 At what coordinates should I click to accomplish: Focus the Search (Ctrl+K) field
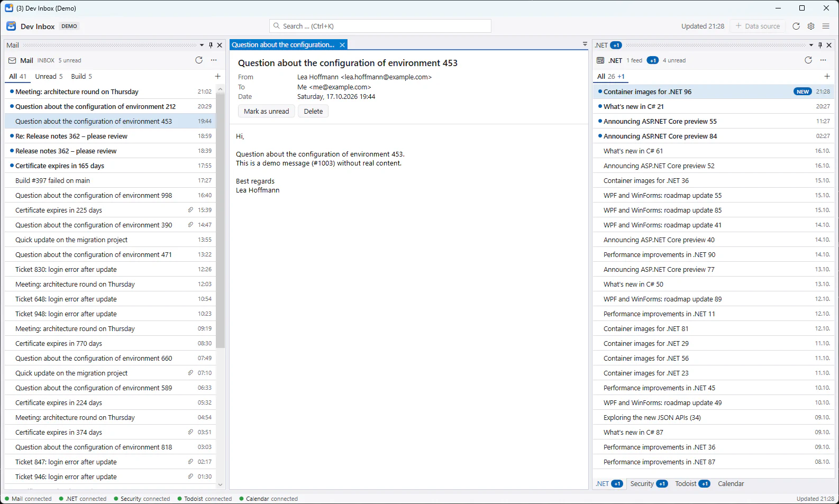[380, 26]
